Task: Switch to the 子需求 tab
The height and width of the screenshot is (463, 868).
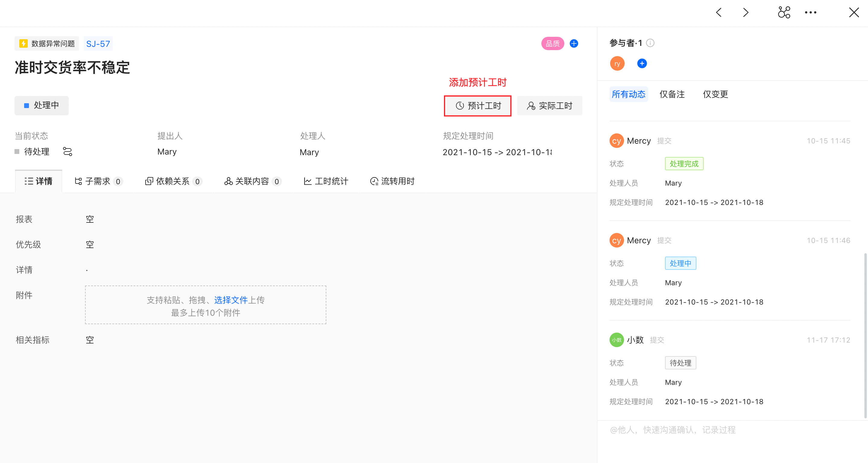Action: click(98, 181)
